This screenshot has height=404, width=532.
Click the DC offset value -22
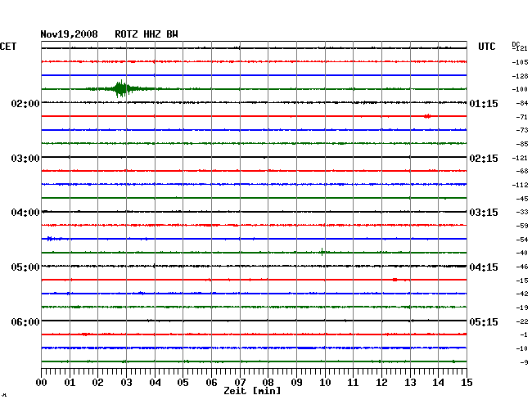pyautogui.click(x=522, y=321)
